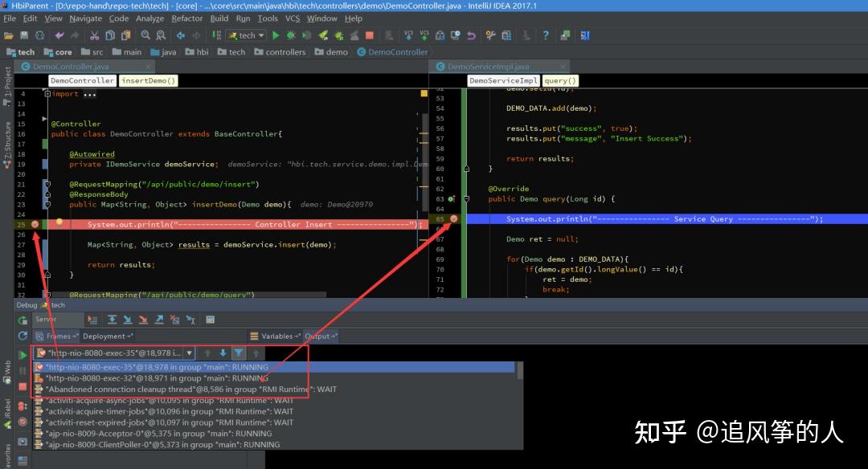The height and width of the screenshot is (469, 868).
Task: Click the red Stop icon in main toolbar
Action: click(369, 35)
